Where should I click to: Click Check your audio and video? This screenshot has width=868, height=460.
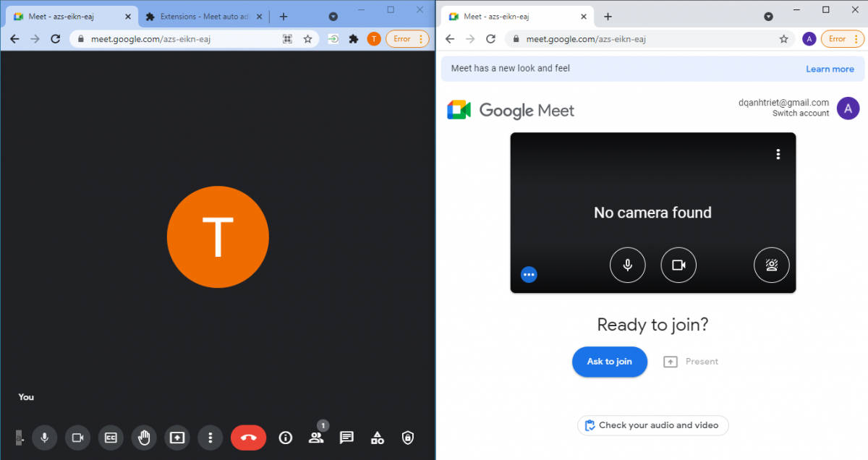click(652, 425)
